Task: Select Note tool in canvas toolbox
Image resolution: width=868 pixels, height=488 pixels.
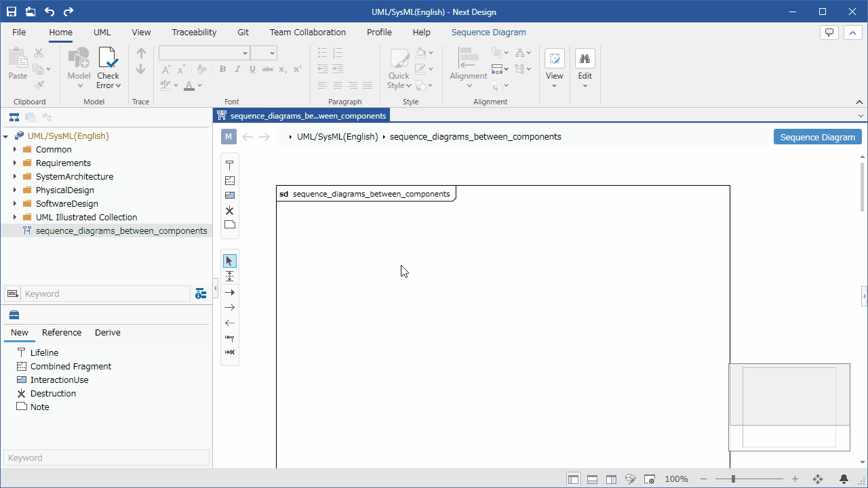Action: (230, 224)
